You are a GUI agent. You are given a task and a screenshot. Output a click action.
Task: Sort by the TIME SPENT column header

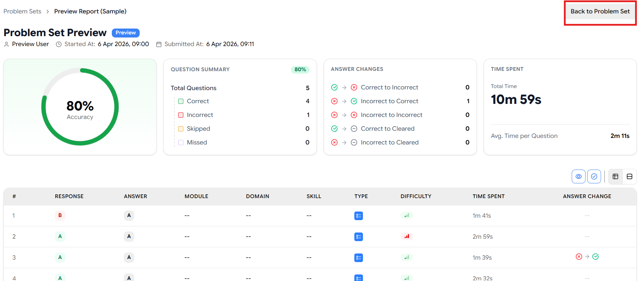pyautogui.click(x=488, y=196)
